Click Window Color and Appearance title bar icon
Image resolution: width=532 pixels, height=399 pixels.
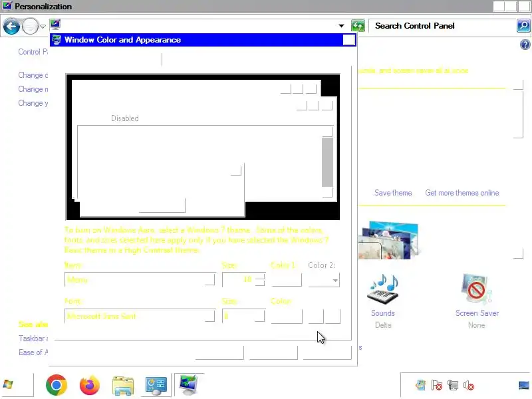(57, 40)
